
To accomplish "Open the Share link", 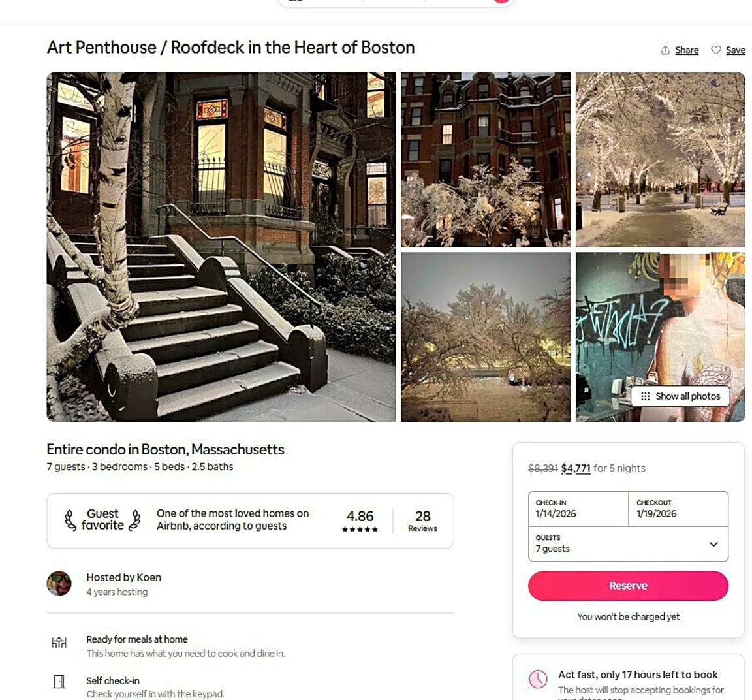I will [x=687, y=50].
